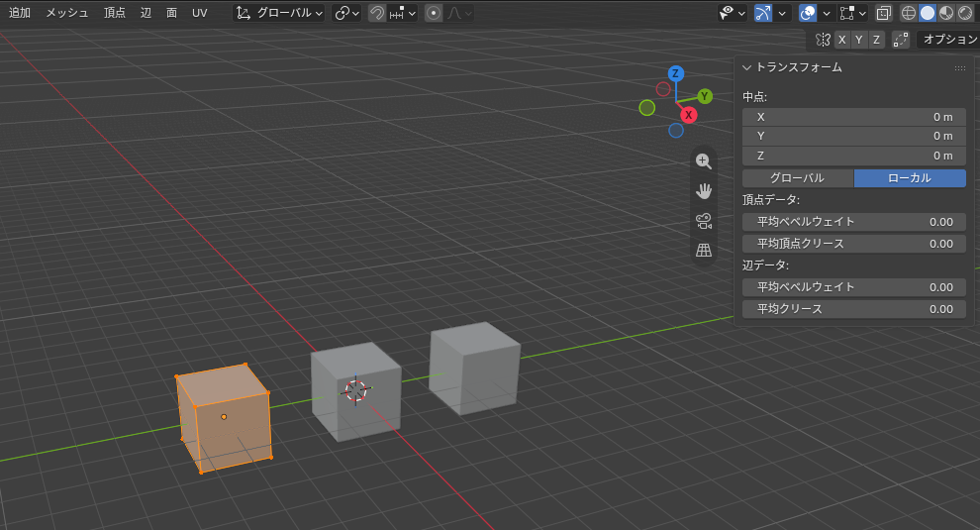Select the グローバル coordinate button
980x530 pixels.
pos(798,178)
